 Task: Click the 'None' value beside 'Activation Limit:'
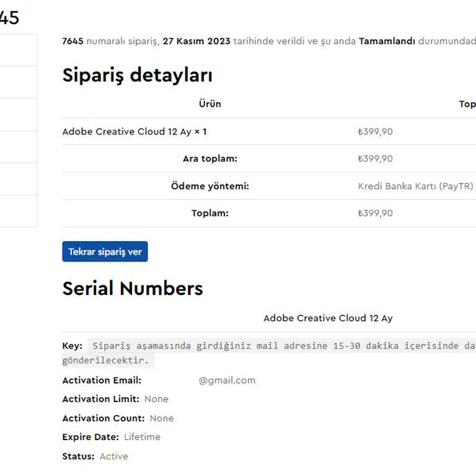[156, 399]
